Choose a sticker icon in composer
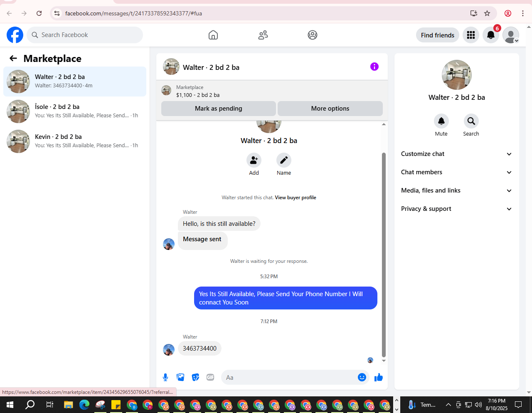 [x=195, y=377]
